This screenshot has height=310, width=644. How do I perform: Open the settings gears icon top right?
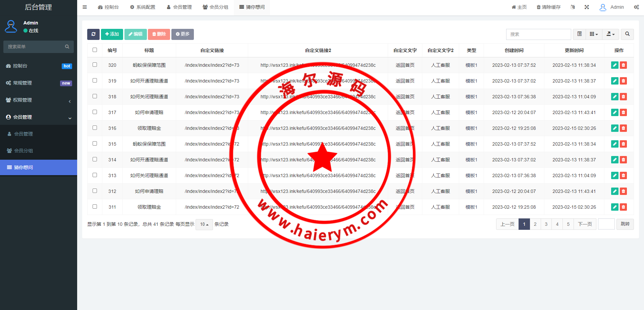click(636, 7)
